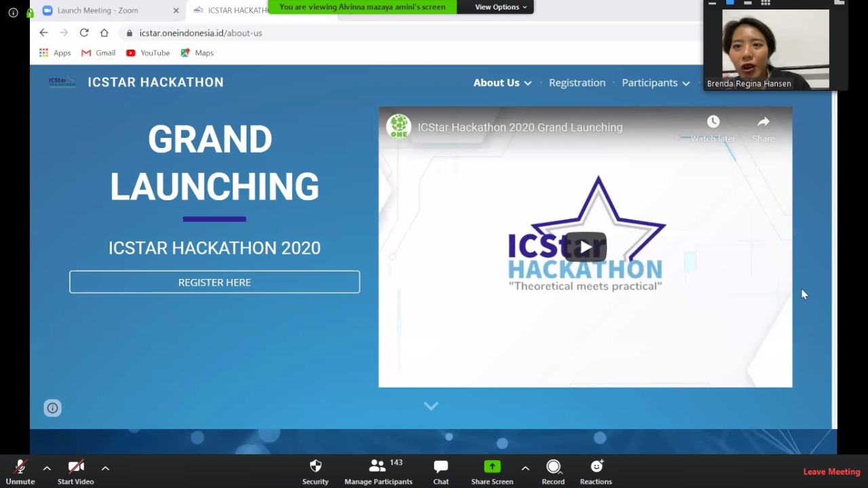
Task: Click the ICSTAR HACKATHON site title
Action: pos(155,82)
